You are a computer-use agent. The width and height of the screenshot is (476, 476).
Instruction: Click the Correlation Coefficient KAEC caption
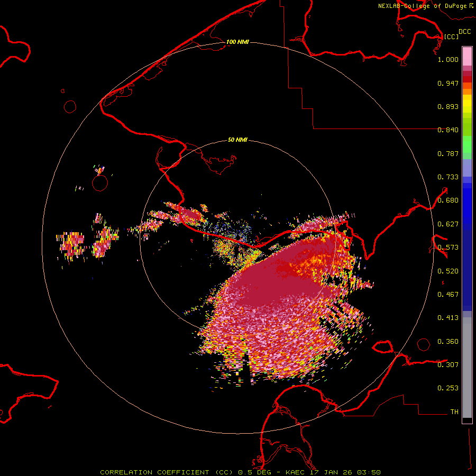point(240,472)
